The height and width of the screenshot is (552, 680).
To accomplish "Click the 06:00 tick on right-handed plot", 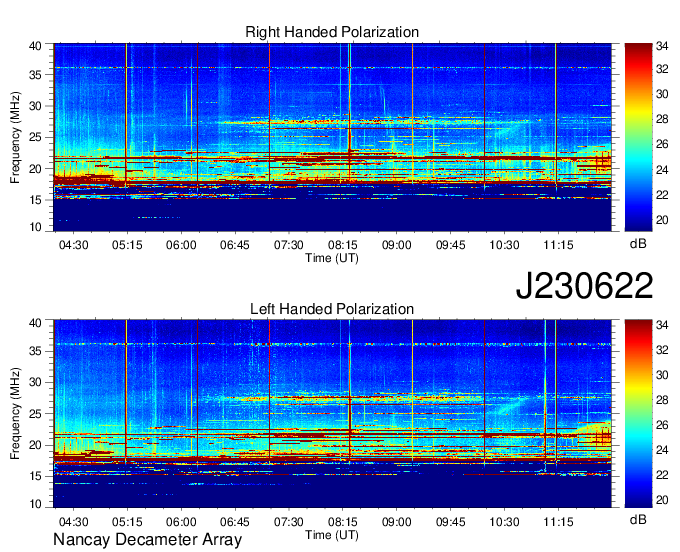I will pyautogui.click(x=181, y=245).
